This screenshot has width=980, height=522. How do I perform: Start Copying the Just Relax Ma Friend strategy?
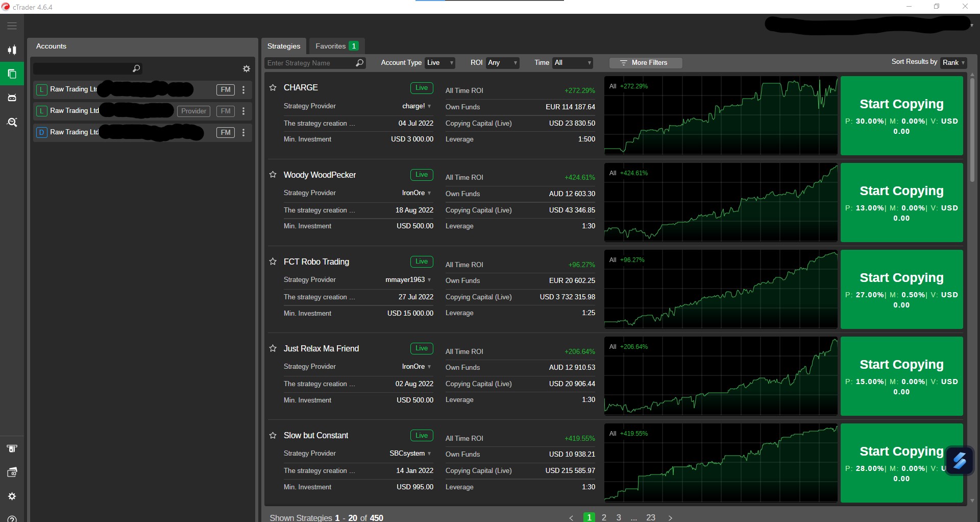coord(901,376)
